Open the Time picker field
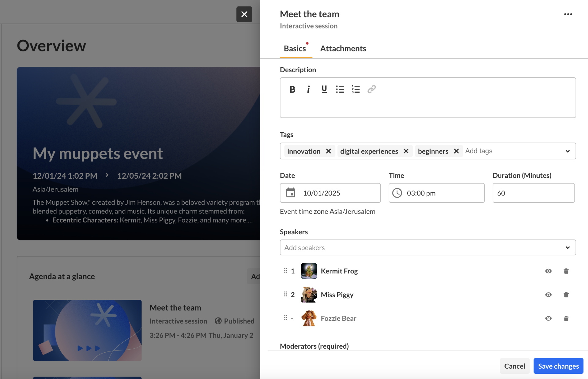This screenshot has height=379, width=588. click(x=436, y=193)
